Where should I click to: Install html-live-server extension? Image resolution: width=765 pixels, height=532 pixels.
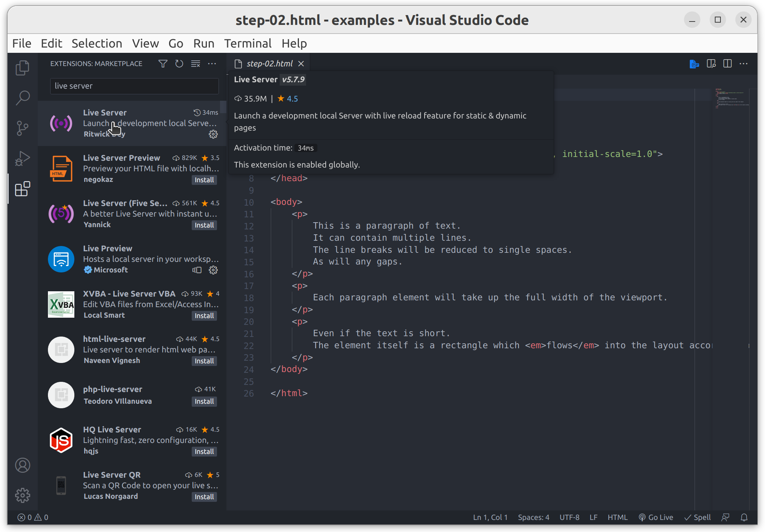pyautogui.click(x=204, y=361)
